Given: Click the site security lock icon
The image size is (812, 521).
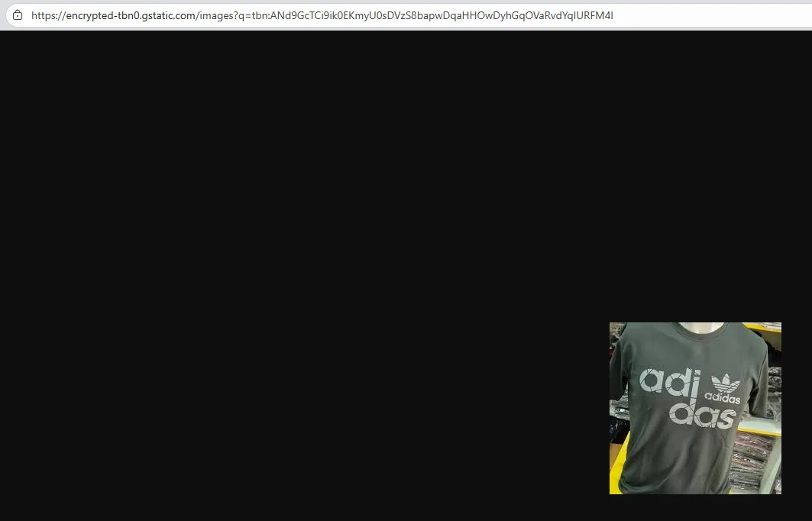Looking at the screenshot, I should click(x=18, y=15).
